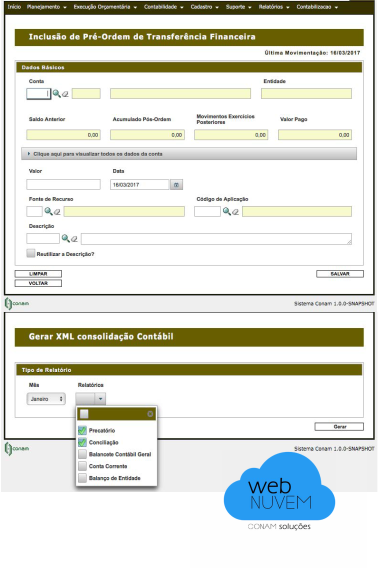Toggle the select-all checkbox in Relatórios popup

[x=84, y=414]
